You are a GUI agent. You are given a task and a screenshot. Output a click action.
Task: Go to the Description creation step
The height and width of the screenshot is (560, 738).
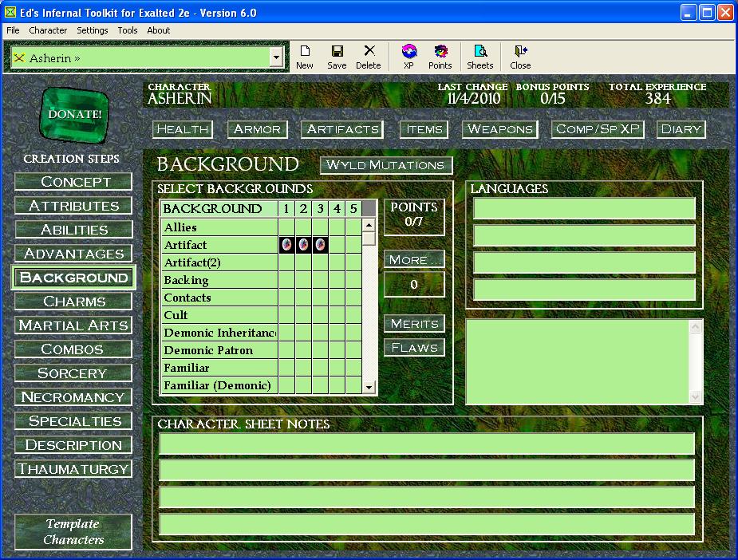click(73, 445)
